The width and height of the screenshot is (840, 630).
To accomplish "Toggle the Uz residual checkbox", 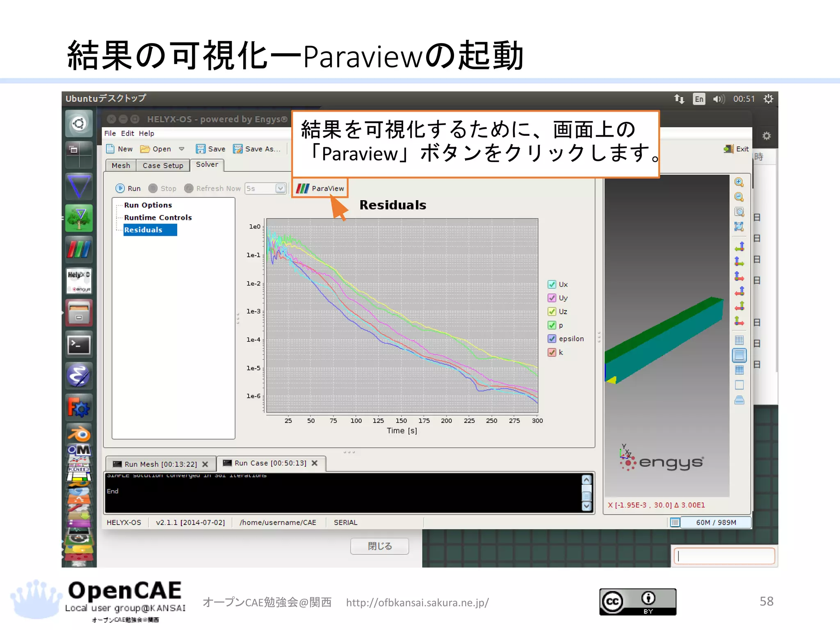I will (552, 311).
